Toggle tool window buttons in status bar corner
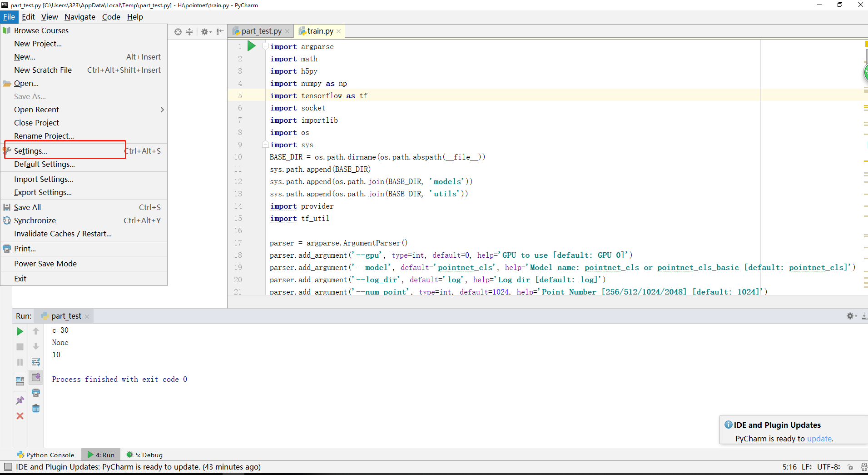868x475 pixels. coord(8,466)
